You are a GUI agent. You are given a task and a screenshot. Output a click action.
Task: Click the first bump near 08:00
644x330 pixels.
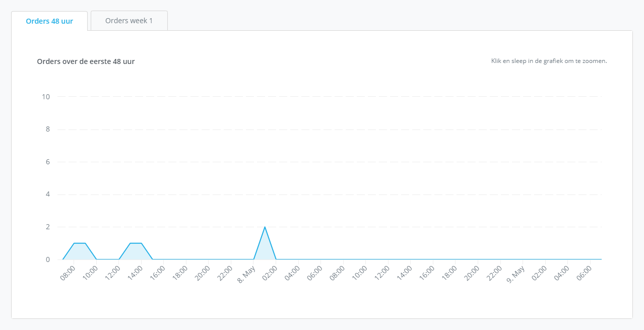[x=80, y=243]
